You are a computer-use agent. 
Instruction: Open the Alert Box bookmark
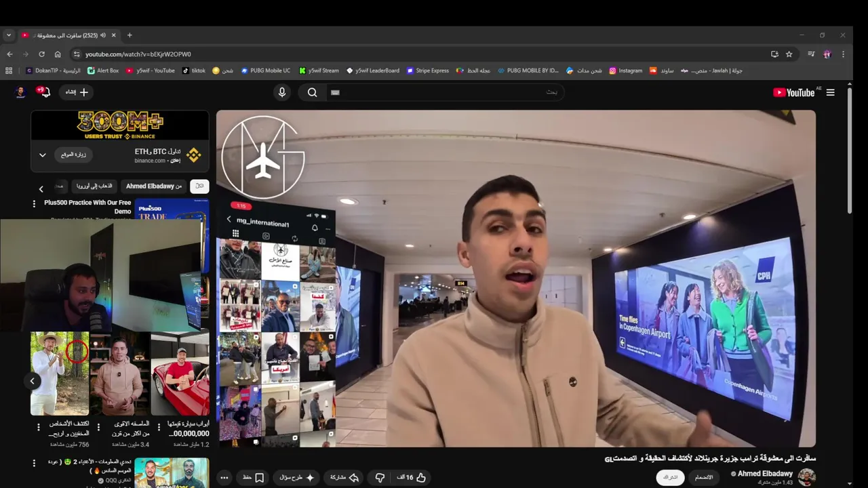(x=103, y=70)
